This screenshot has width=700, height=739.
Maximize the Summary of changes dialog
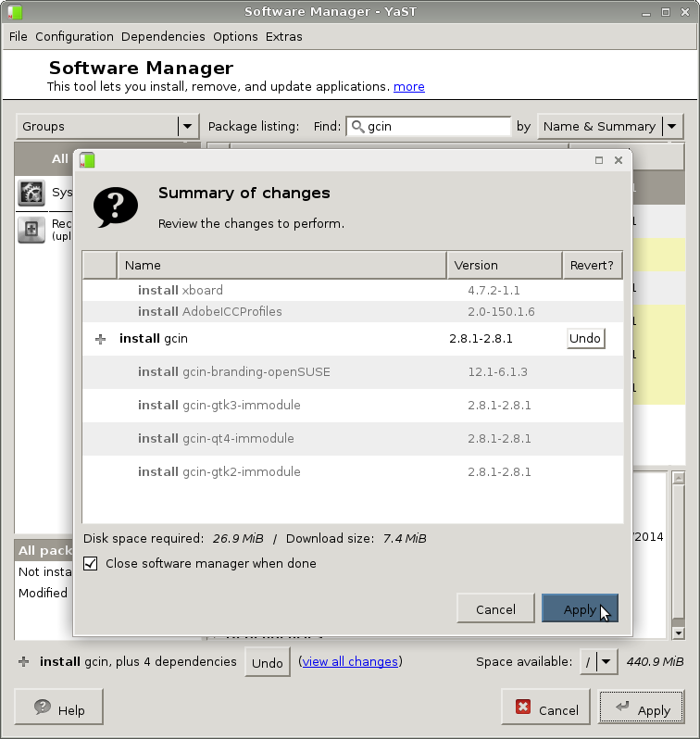click(x=599, y=160)
